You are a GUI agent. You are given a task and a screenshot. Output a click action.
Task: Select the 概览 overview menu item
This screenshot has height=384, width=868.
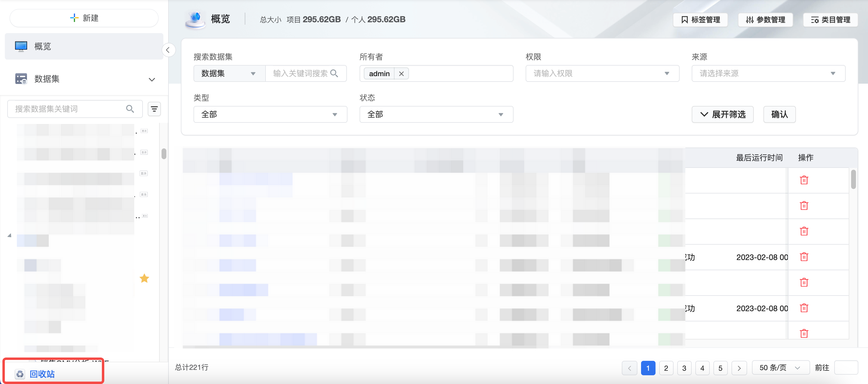pos(42,46)
